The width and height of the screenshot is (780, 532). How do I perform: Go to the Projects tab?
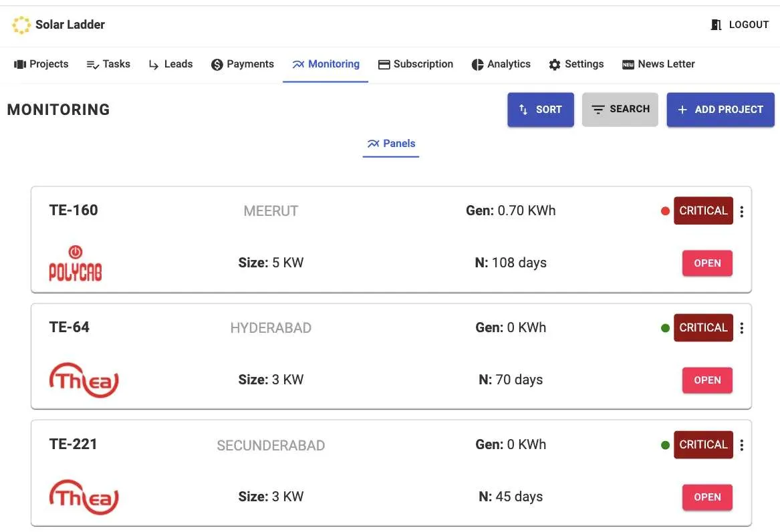pyautogui.click(x=41, y=64)
